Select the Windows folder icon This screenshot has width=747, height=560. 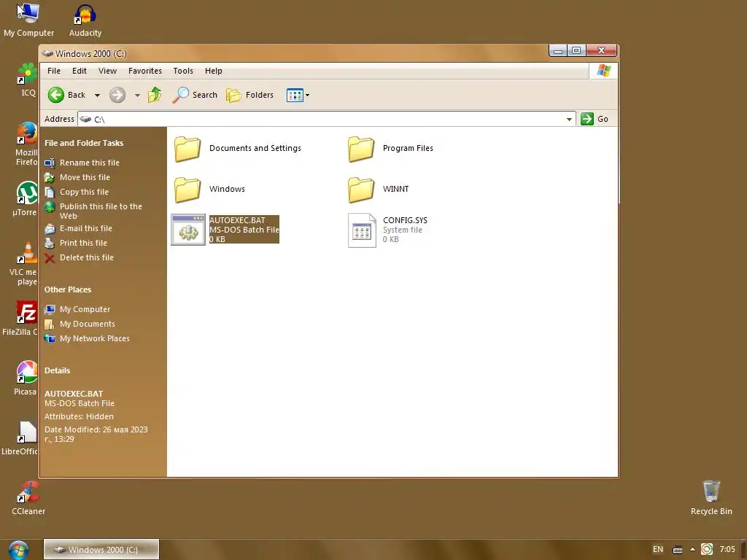click(187, 190)
